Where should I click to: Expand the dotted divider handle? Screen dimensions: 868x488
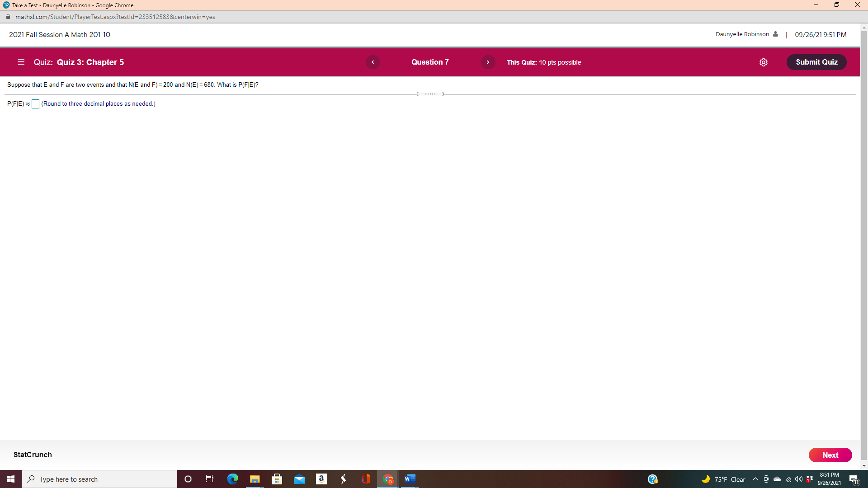(430, 94)
